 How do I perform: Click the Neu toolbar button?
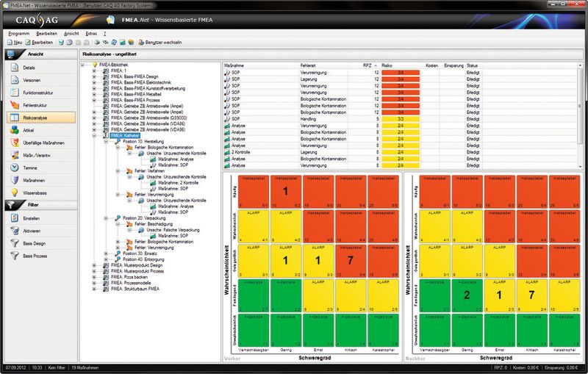15,43
